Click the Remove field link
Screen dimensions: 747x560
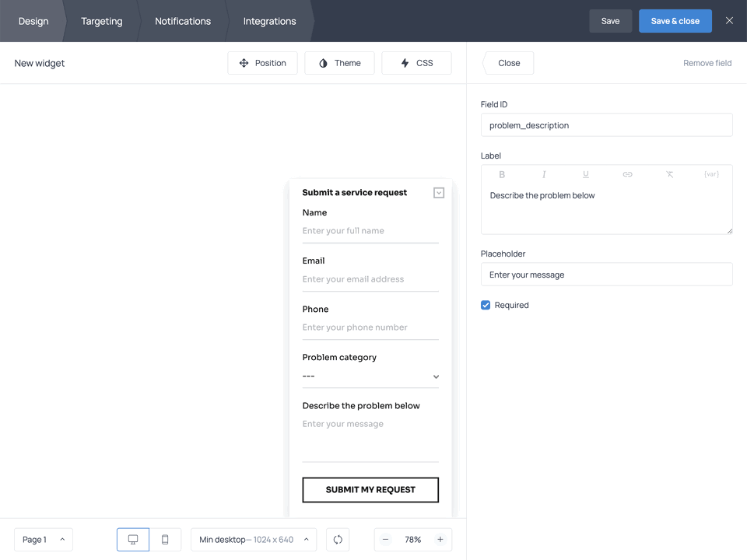coord(707,63)
